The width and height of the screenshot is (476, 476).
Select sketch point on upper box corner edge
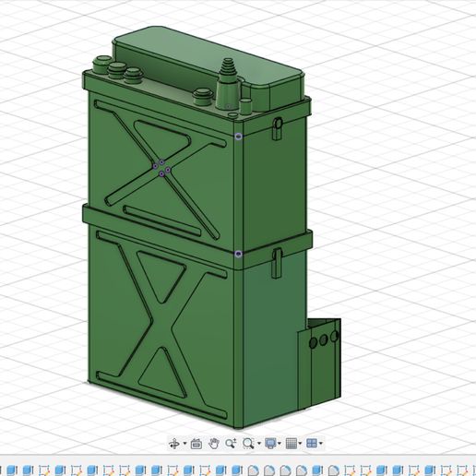coord(238,137)
